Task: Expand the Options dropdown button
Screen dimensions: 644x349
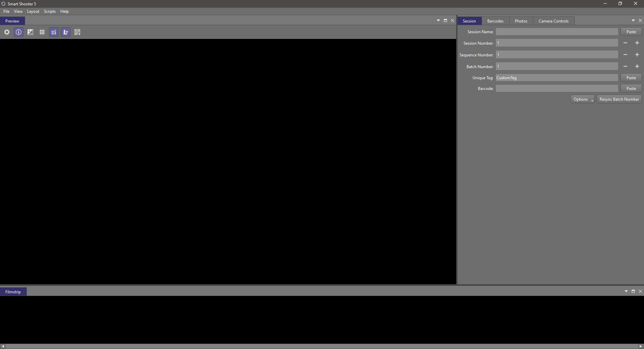Action: click(x=583, y=99)
